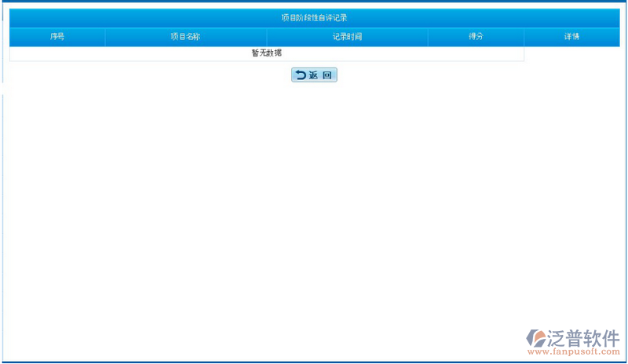
Task: Click the blue border strip along the top
Action: pyautogui.click(x=314, y=2)
